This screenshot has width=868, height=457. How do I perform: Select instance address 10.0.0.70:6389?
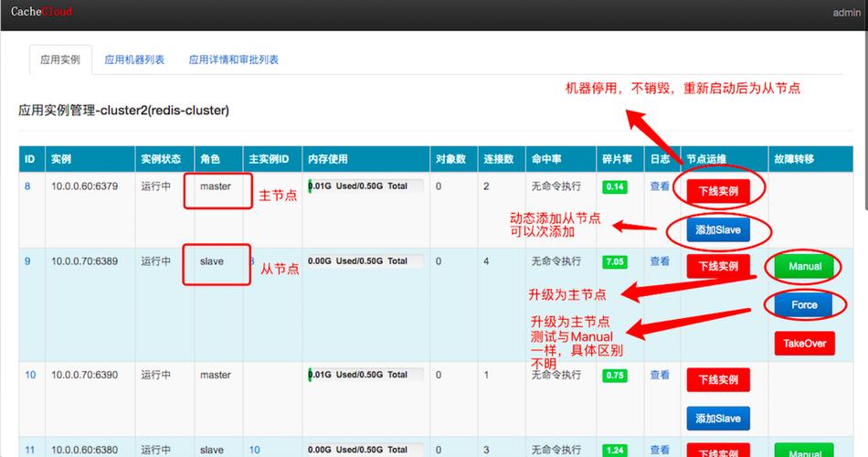click(x=85, y=260)
